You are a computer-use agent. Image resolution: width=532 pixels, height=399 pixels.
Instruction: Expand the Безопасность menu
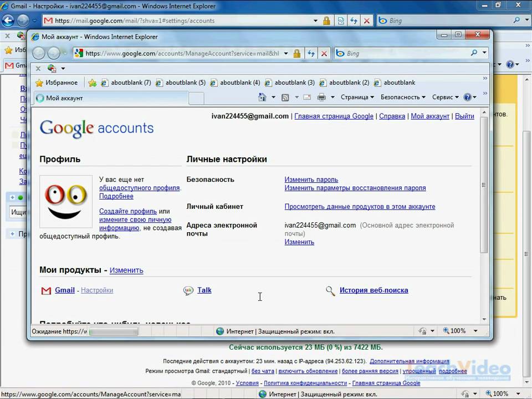click(402, 98)
